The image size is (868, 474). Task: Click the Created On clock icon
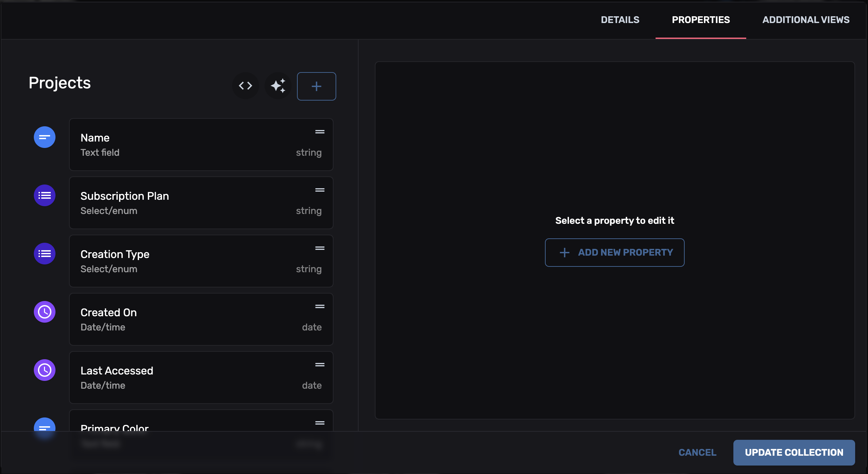44,312
